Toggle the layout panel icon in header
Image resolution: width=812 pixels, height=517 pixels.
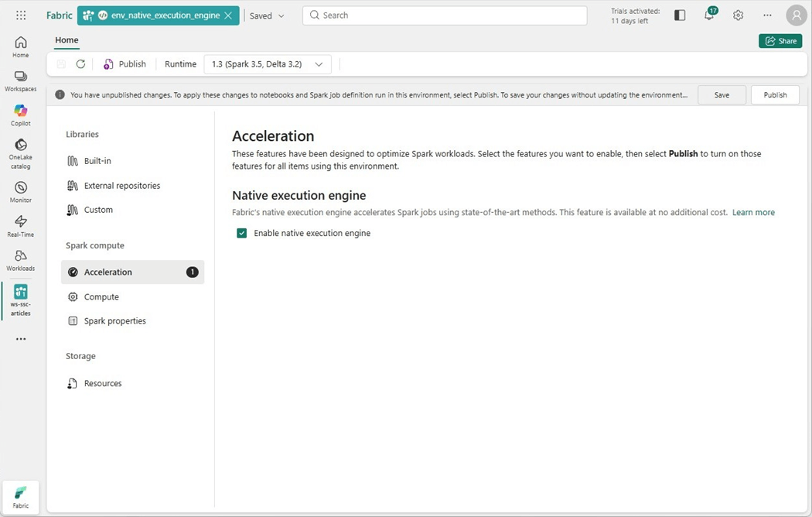(680, 15)
